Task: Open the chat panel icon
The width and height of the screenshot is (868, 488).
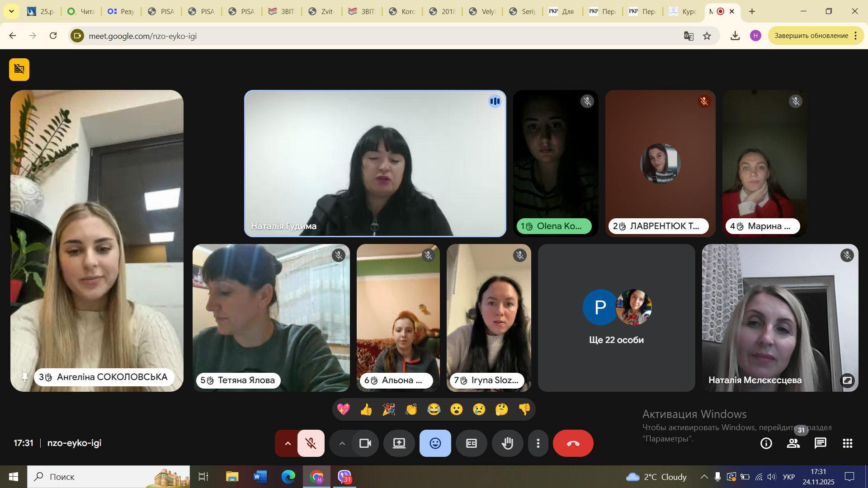Action: click(x=820, y=443)
